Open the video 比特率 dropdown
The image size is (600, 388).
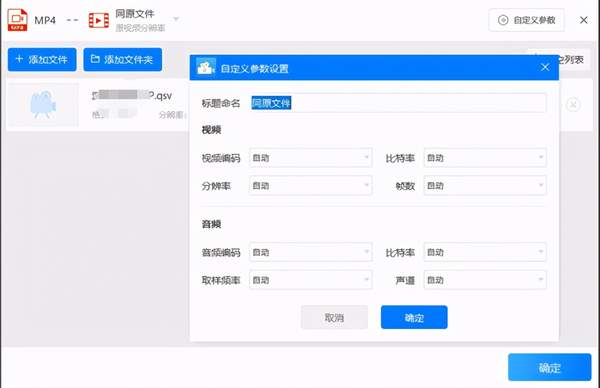[485, 158]
